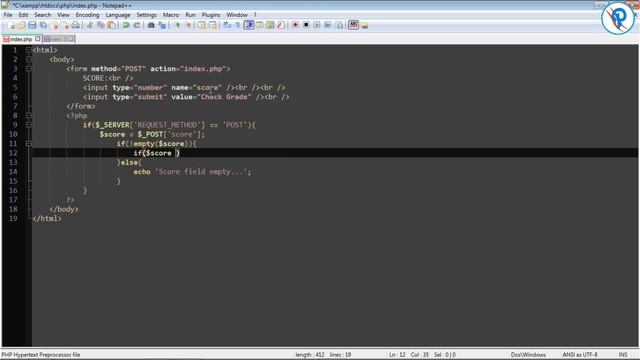Toggle synchronized horizontal scrolling
This screenshot has width=640, height=360.
213,25
